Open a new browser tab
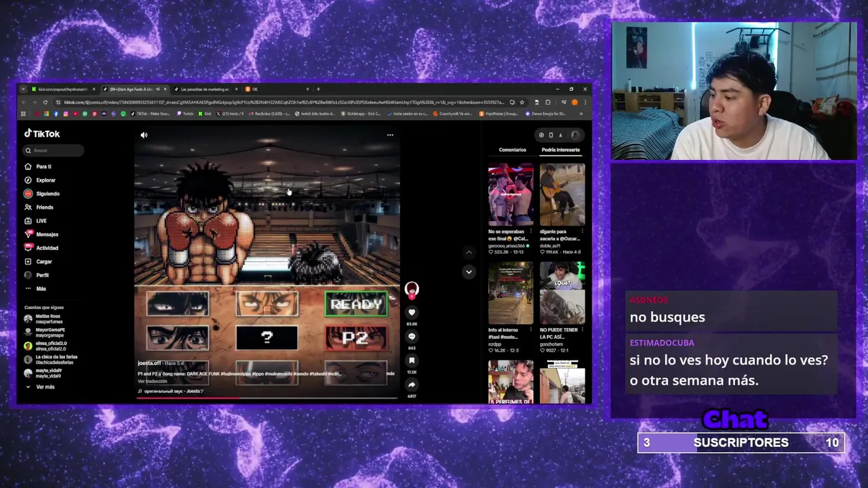This screenshot has width=868, height=488. click(x=318, y=89)
